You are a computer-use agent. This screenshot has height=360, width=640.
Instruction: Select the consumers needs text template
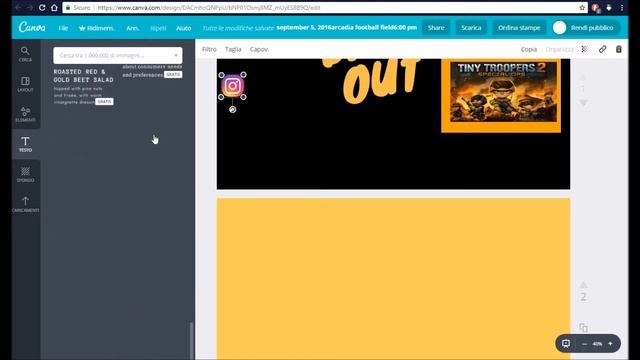[152, 71]
